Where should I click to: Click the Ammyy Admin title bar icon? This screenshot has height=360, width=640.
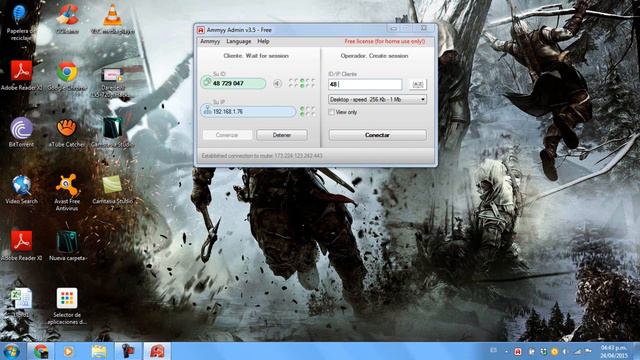tap(201, 30)
